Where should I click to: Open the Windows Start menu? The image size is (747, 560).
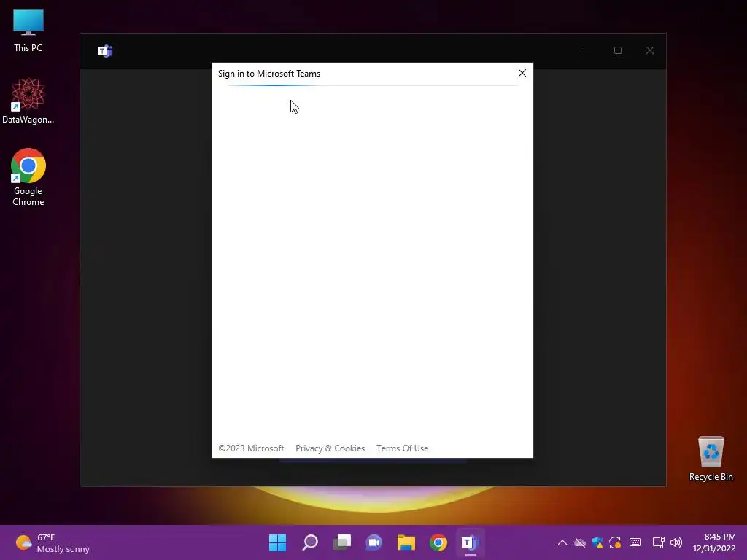coord(278,542)
